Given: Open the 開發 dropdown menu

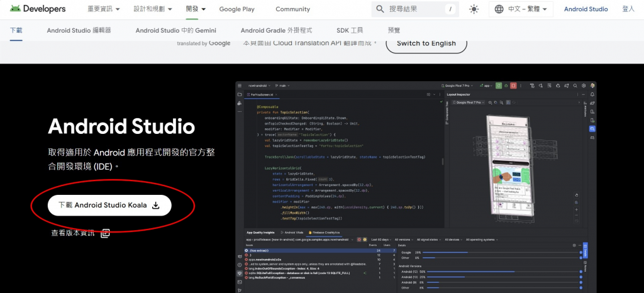Looking at the screenshot, I should pos(196,9).
